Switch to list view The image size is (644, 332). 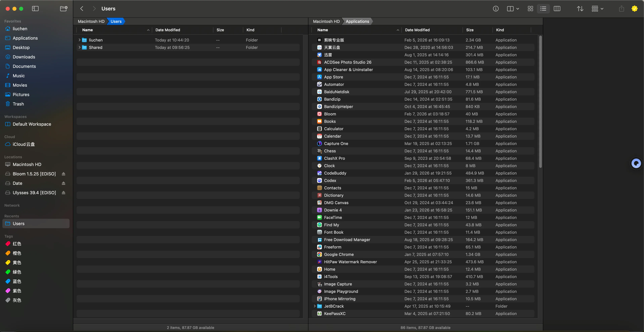[x=543, y=9]
